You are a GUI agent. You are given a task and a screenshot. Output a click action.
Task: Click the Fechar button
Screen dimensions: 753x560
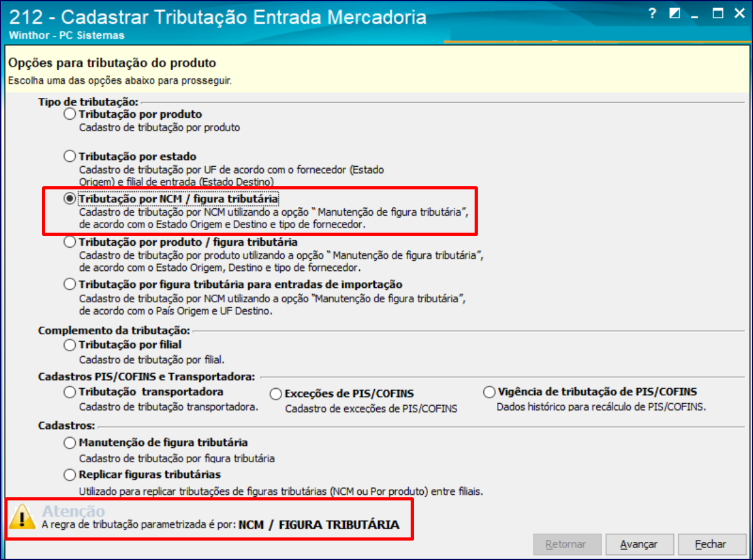point(711,544)
